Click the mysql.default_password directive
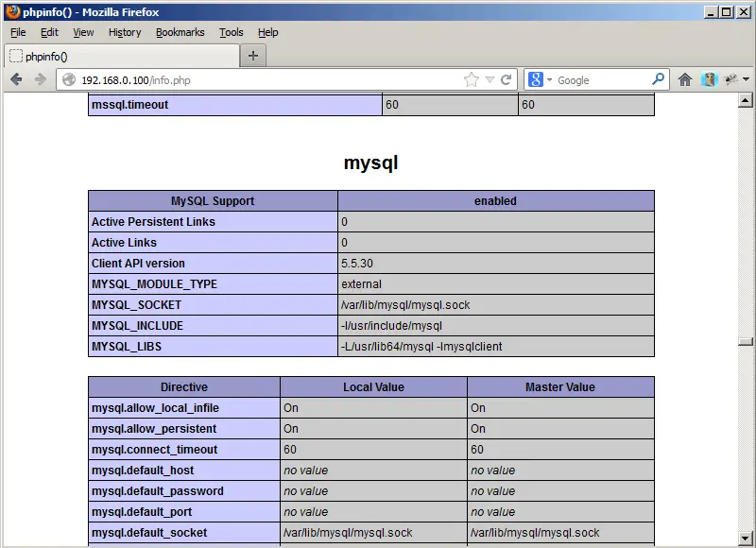This screenshot has width=756, height=548. 158,490
